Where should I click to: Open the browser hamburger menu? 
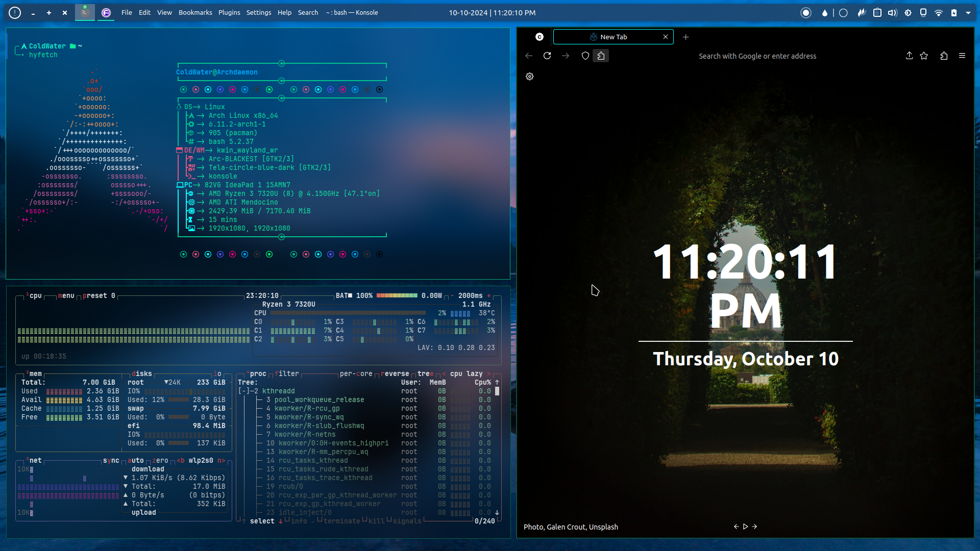tap(962, 56)
